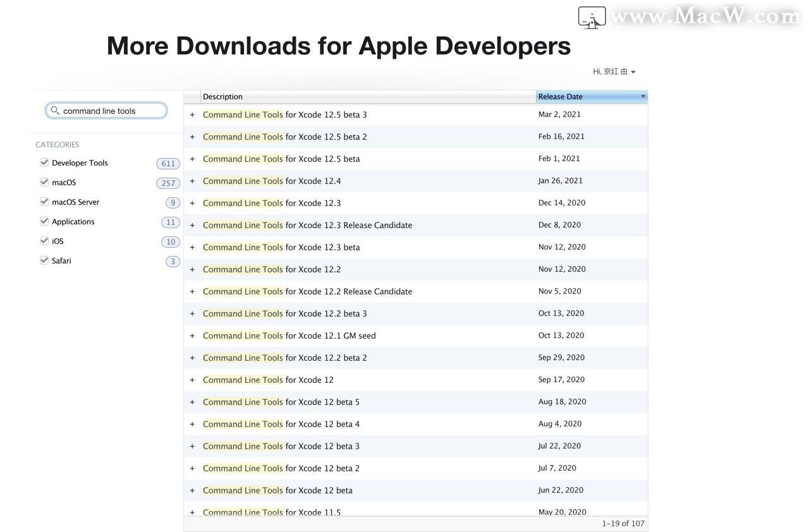Click the Developer Tools 611 count badge

pos(168,164)
